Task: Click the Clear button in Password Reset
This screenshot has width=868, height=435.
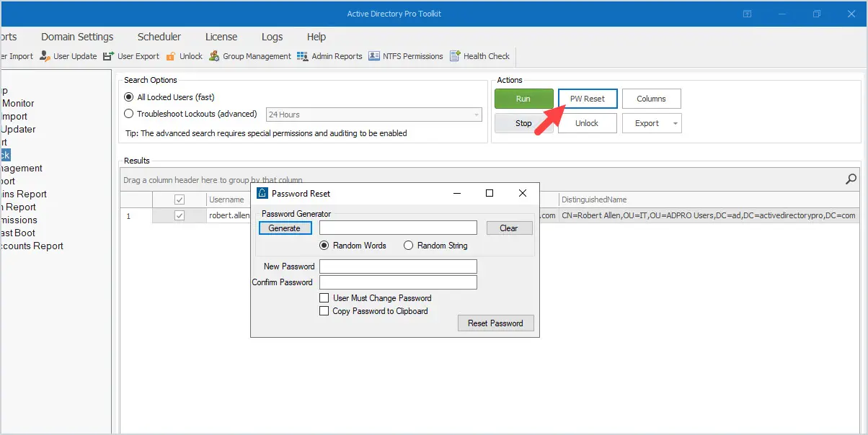Action: tap(509, 228)
